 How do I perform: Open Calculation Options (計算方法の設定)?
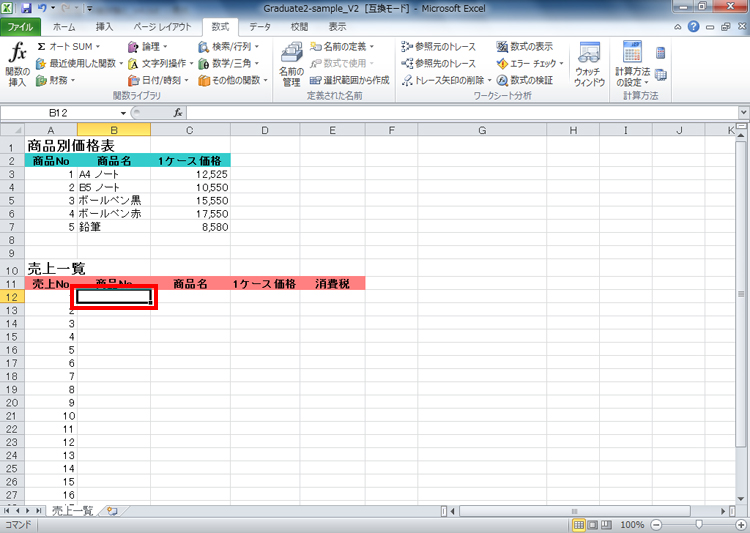click(x=632, y=64)
